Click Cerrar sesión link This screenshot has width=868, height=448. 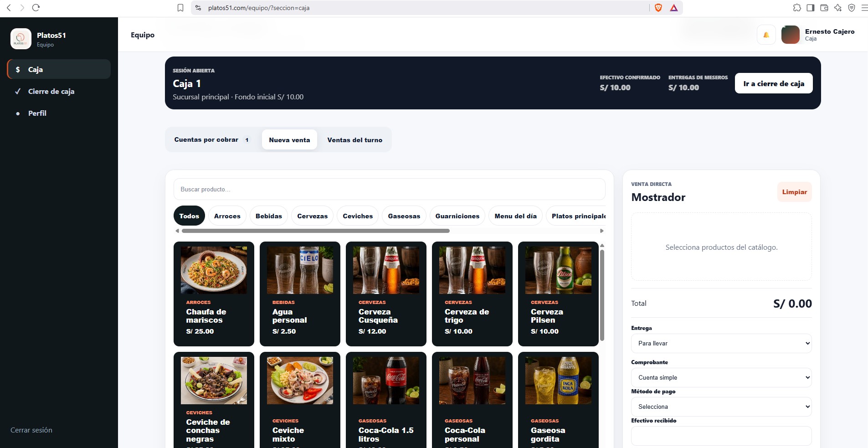pos(31,430)
